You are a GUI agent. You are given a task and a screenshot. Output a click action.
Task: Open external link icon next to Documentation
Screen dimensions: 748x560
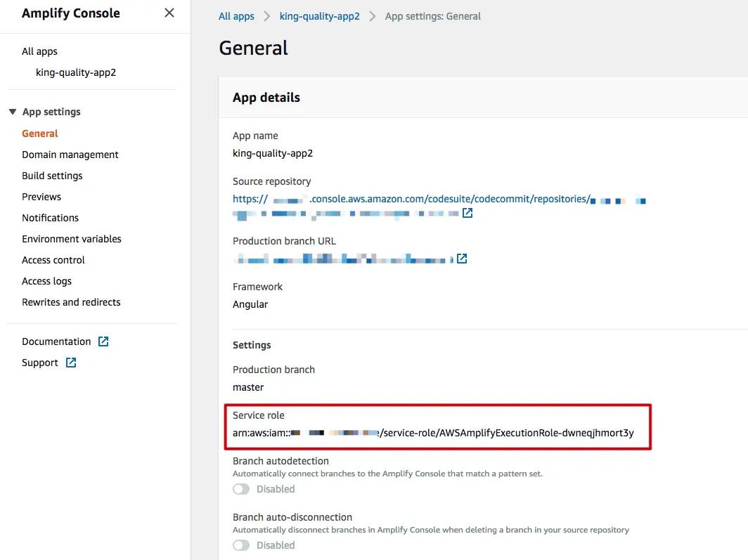103,341
